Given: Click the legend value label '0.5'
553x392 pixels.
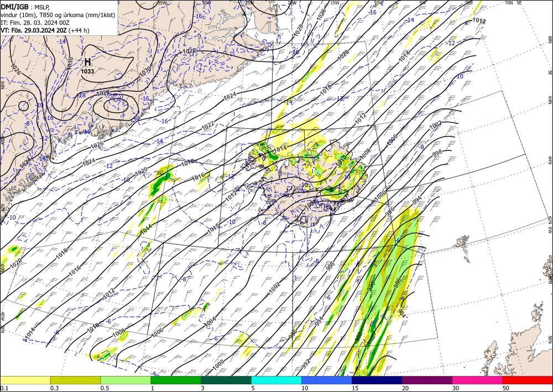Looking at the screenshot, I should pyautogui.click(x=105, y=388).
